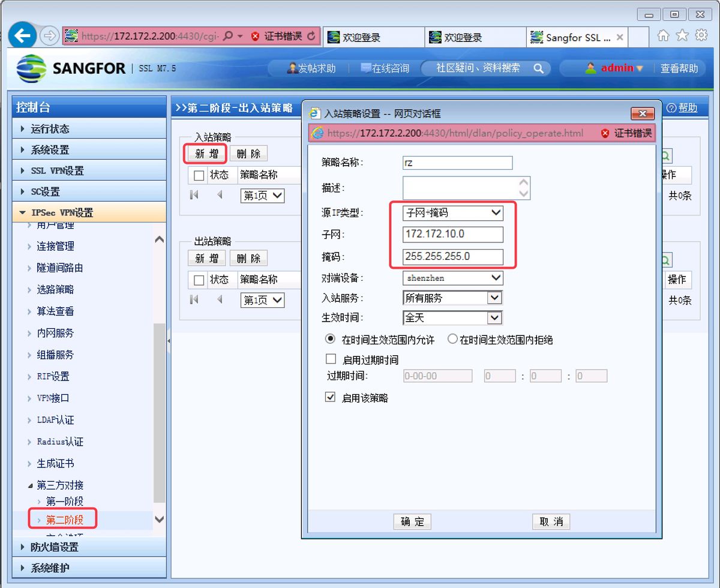Screen dimensions: 720x588
Task: Click inside the 策略名称 input field
Action: coord(457,163)
